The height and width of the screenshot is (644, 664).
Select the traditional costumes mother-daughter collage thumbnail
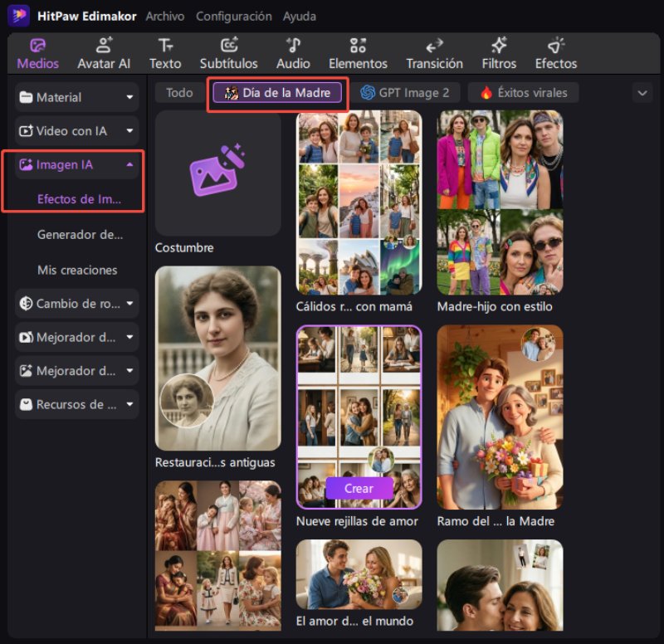[x=218, y=555]
